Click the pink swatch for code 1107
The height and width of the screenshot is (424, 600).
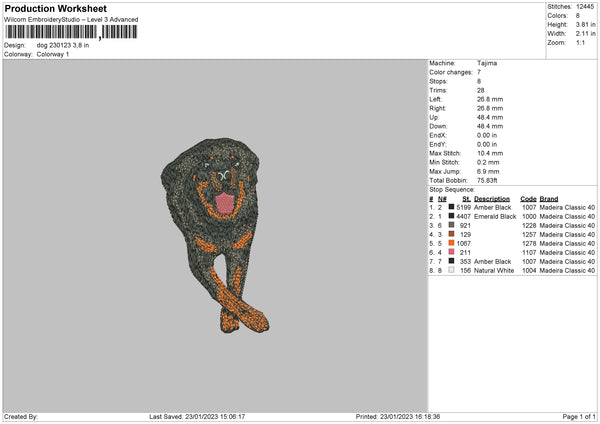[452, 252]
